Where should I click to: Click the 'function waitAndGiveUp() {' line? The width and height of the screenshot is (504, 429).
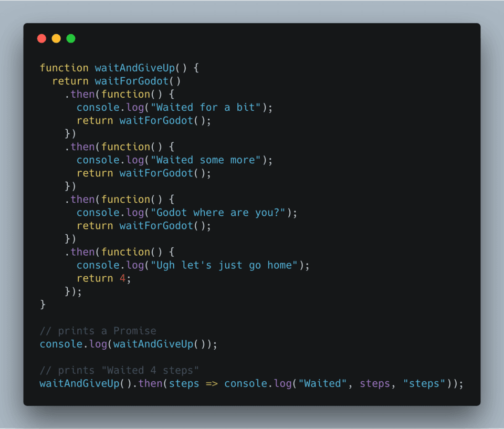[119, 68]
